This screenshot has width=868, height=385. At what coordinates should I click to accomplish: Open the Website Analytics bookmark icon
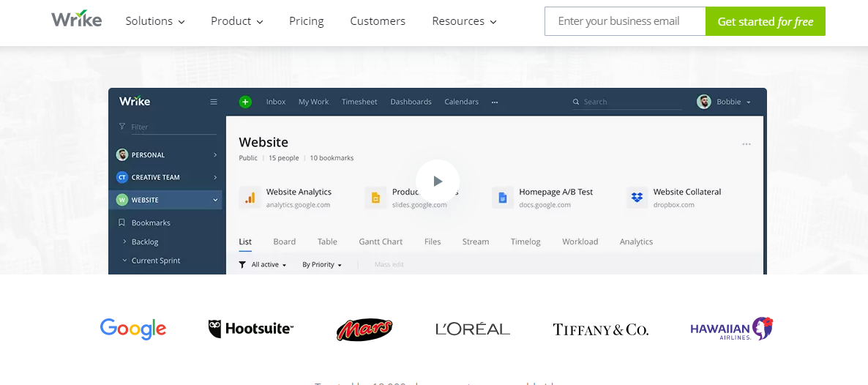[x=250, y=198]
